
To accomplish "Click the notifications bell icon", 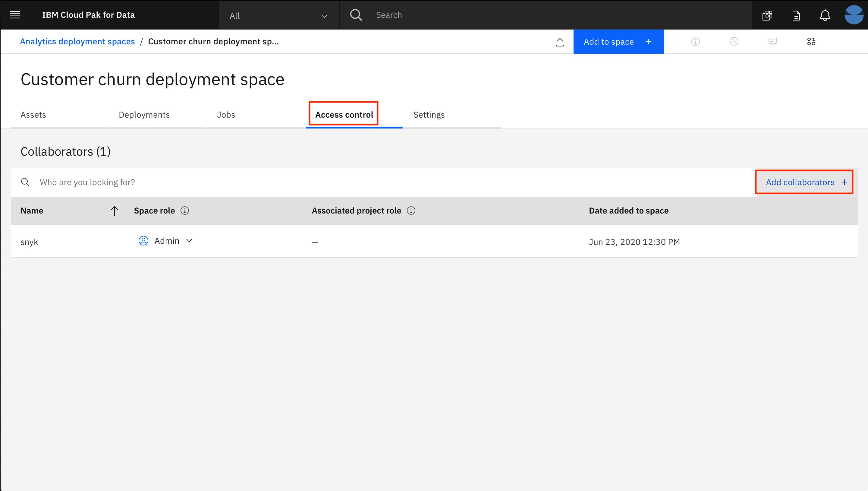I will pos(825,15).
